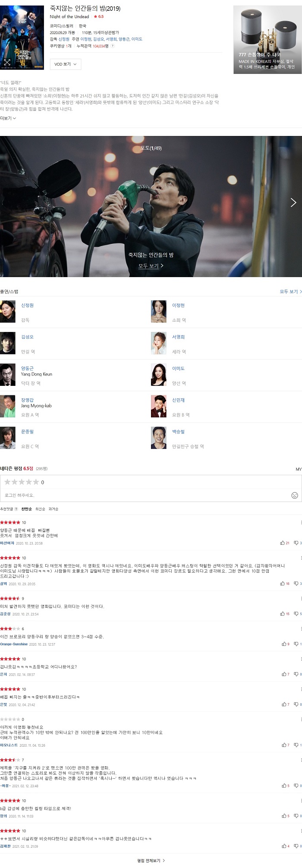The height and width of the screenshot is (868, 302).
Task: Expand the synopsis with 더보기
Action: (8, 118)
